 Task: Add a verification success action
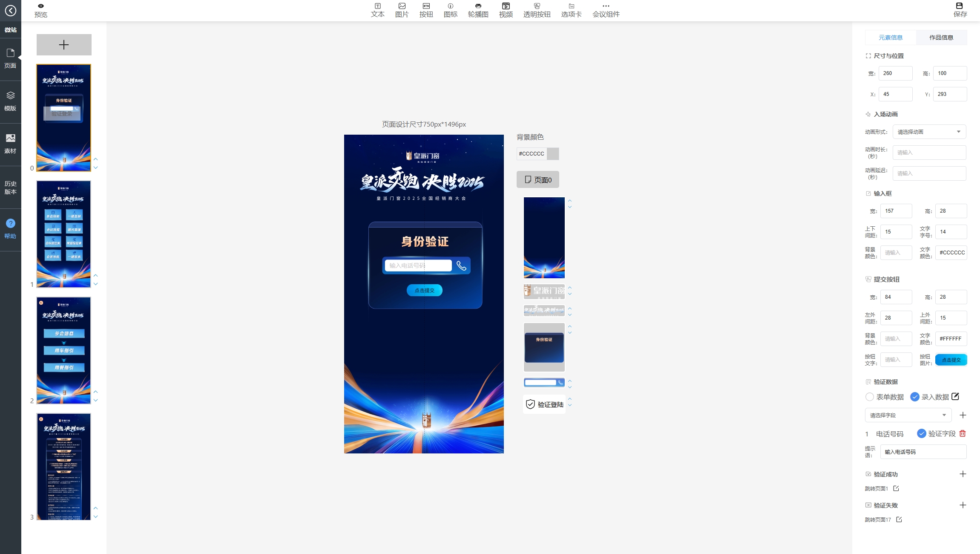(963, 474)
